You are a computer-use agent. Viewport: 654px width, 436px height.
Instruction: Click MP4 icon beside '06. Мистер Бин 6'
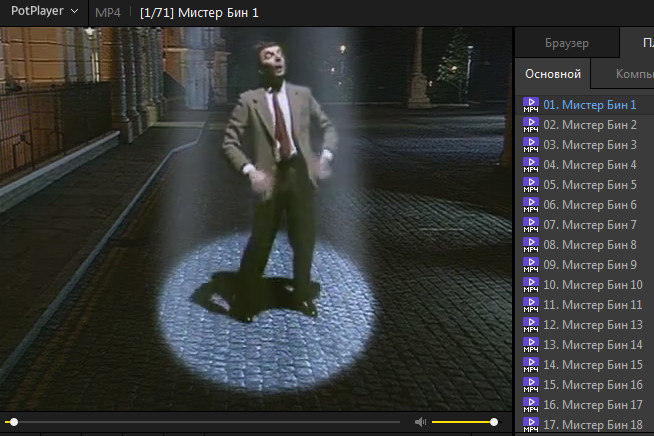click(x=531, y=205)
